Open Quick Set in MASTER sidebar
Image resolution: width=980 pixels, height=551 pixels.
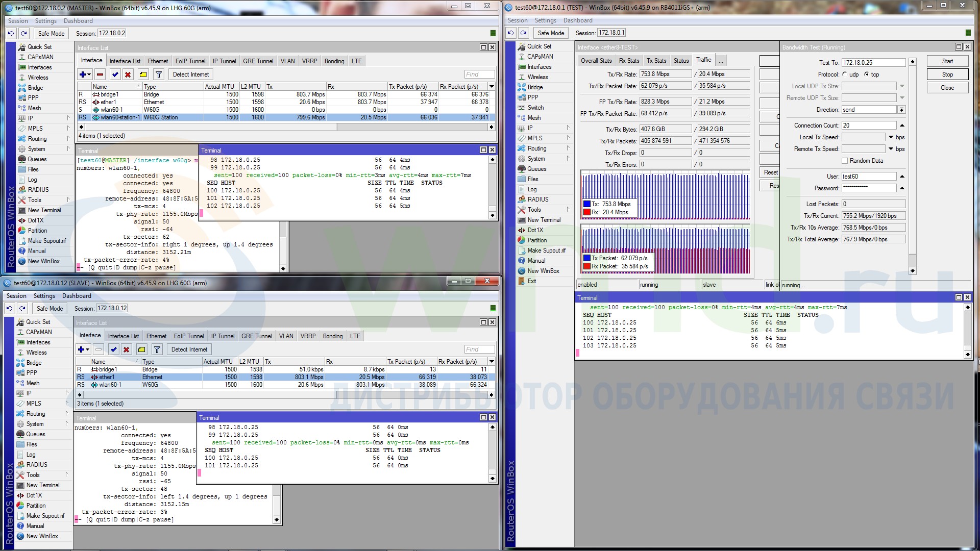tap(39, 47)
